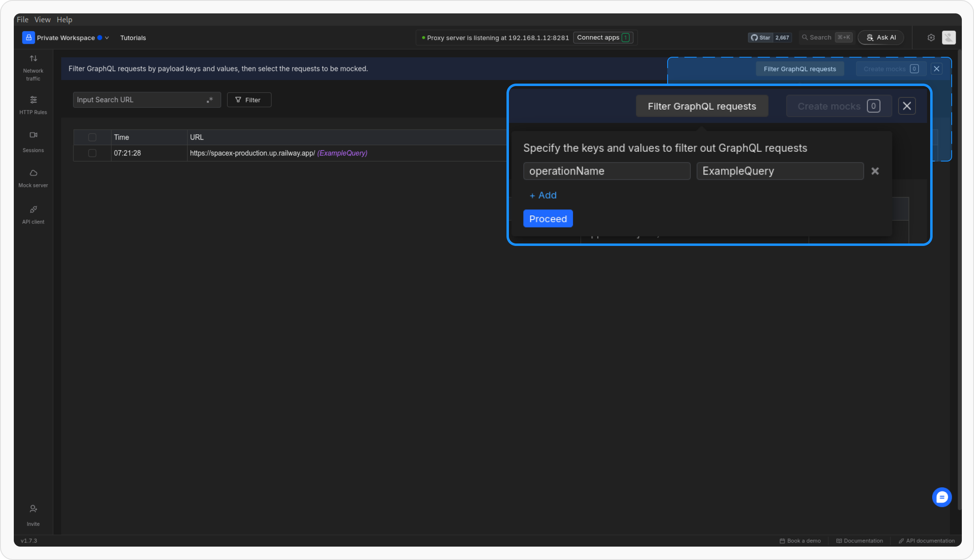Image resolution: width=974 pixels, height=560 pixels.
Task: Click + Add to add a filter row
Action: (543, 195)
